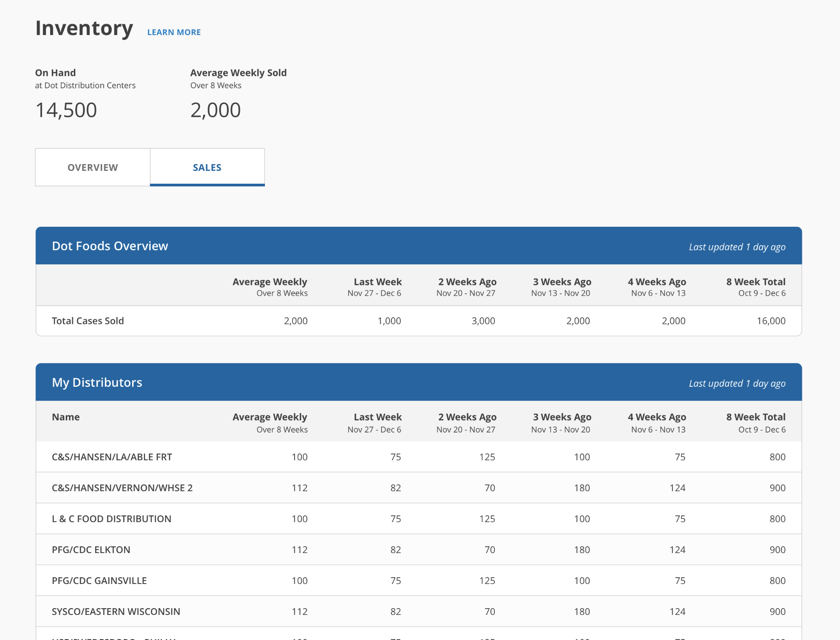
Task: Click the C&S/HANSEN/LA/ABLE FRT distributor row
Action: coord(112,457)
